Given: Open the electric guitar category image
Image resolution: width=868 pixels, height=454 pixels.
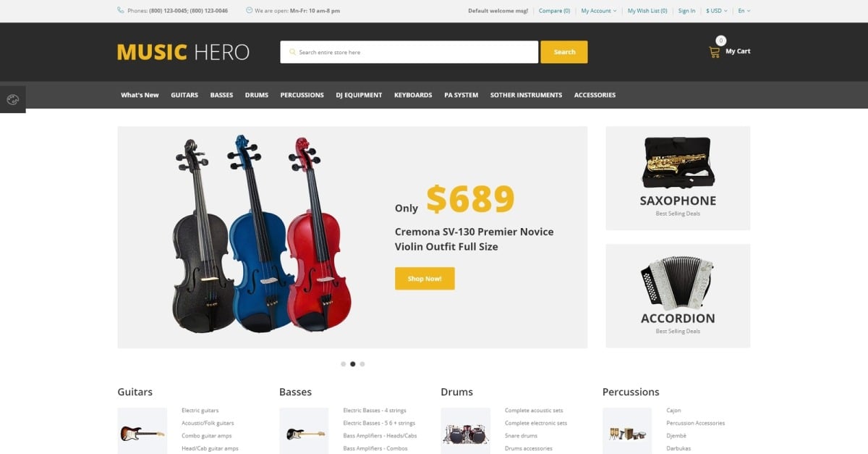Looking at the screenshot, I should click(x=142, y=433).
